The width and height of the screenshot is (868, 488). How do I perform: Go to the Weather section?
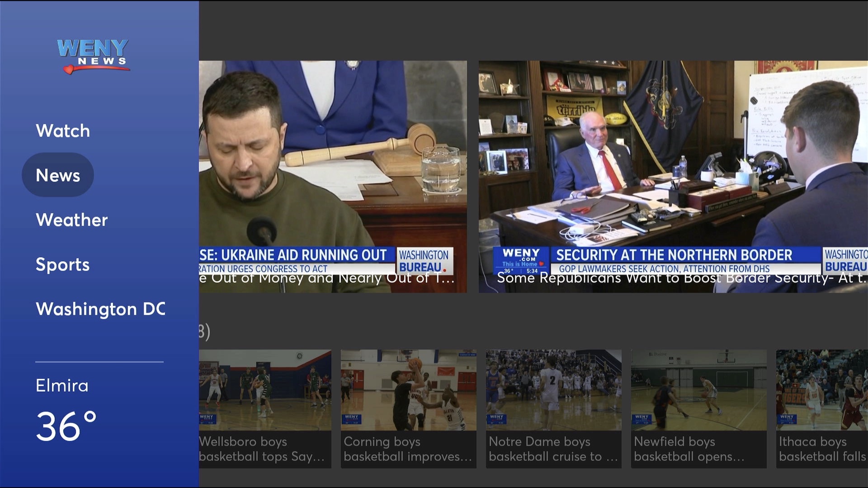pos(71,220)
